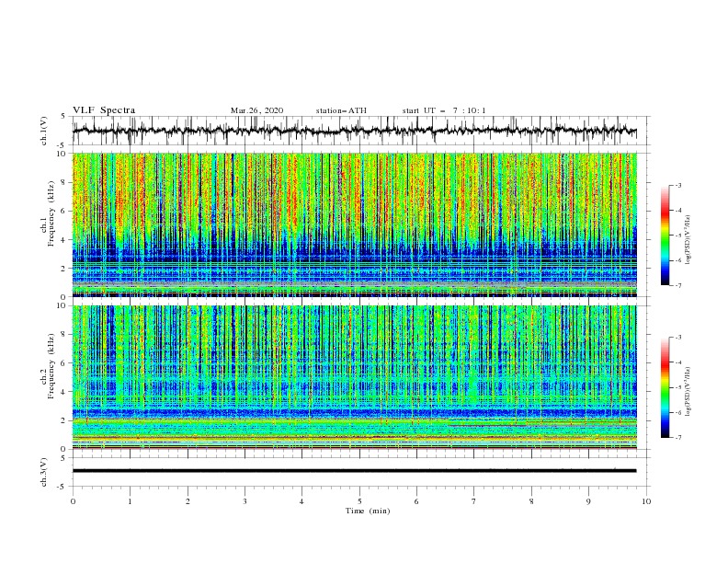Click the "2" kHz tick of ch.2 frequency axis

point(65,420)
